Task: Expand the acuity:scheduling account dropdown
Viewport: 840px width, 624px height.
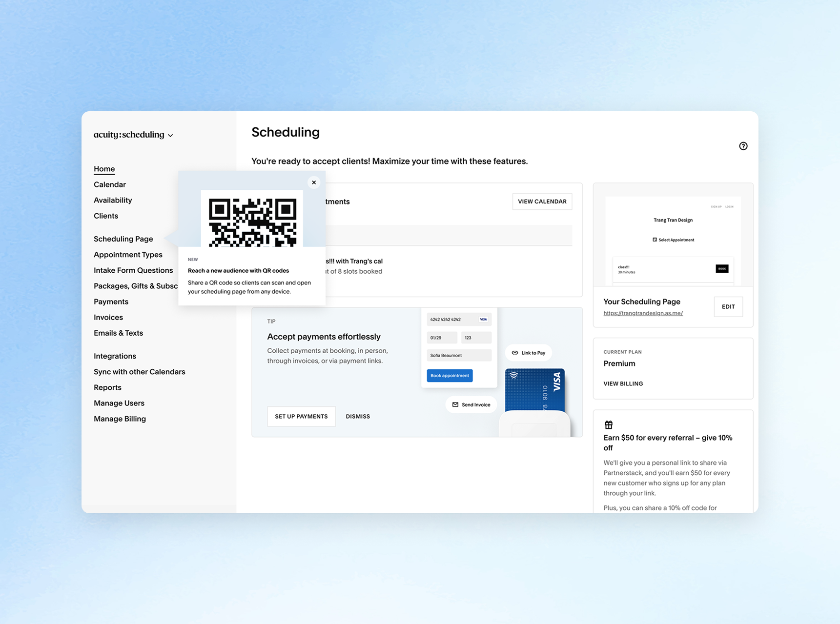Action: pyautogui.click(x=133, y=135)
